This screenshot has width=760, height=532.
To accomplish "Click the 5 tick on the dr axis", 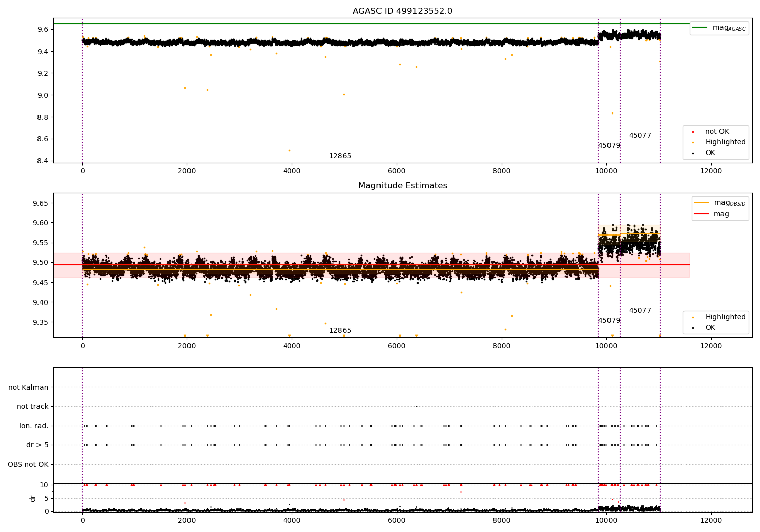I will [47, 498].
